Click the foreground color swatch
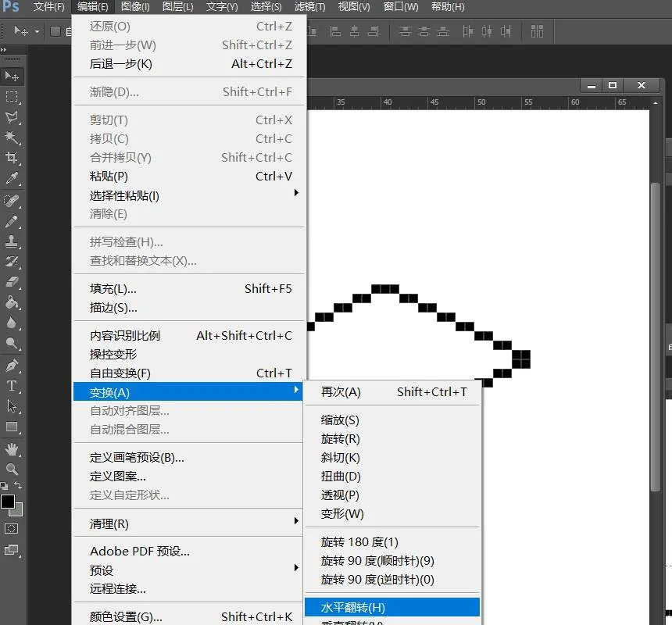Image resolution: width=672 pixels, height=625 pixels. click(x=7, y=502)
